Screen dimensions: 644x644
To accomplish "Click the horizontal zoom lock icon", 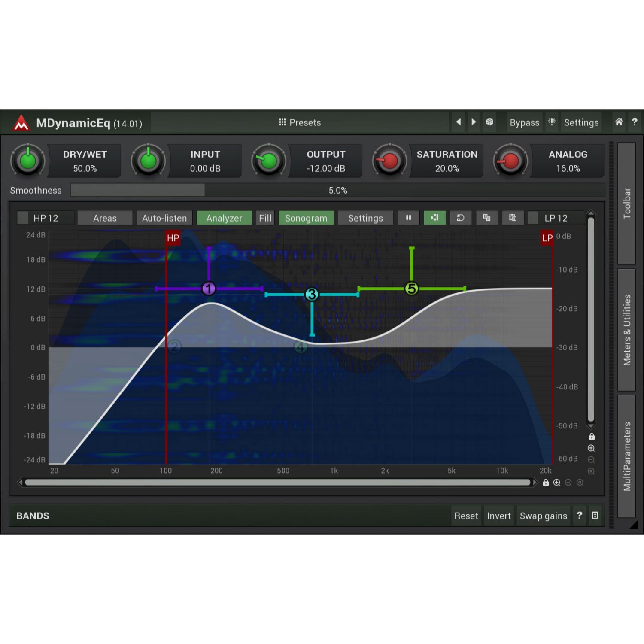I will pos(546,483).
